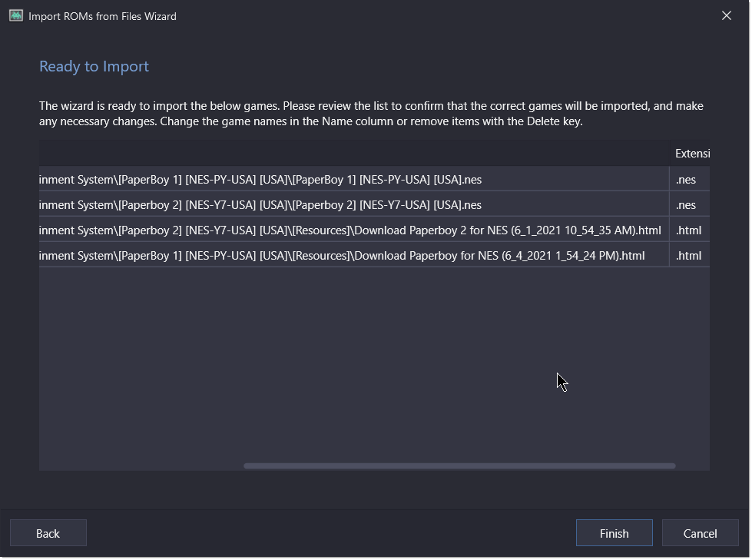752x560 pixels.
Task: Click the Import ROMs from Files Wizard title text
Action: pos(102,16)
